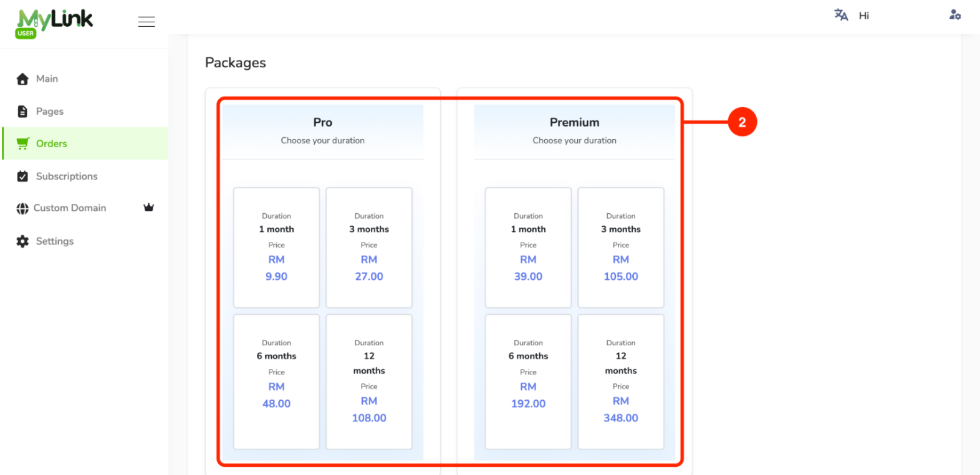
Task: Click the Hi greeting text
Action: point(863,16)
